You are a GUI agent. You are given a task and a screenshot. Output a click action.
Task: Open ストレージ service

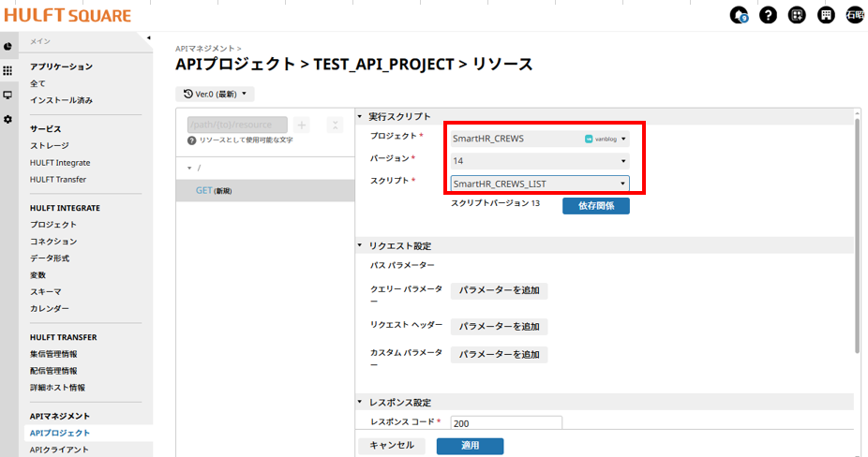tap(50, 145)
